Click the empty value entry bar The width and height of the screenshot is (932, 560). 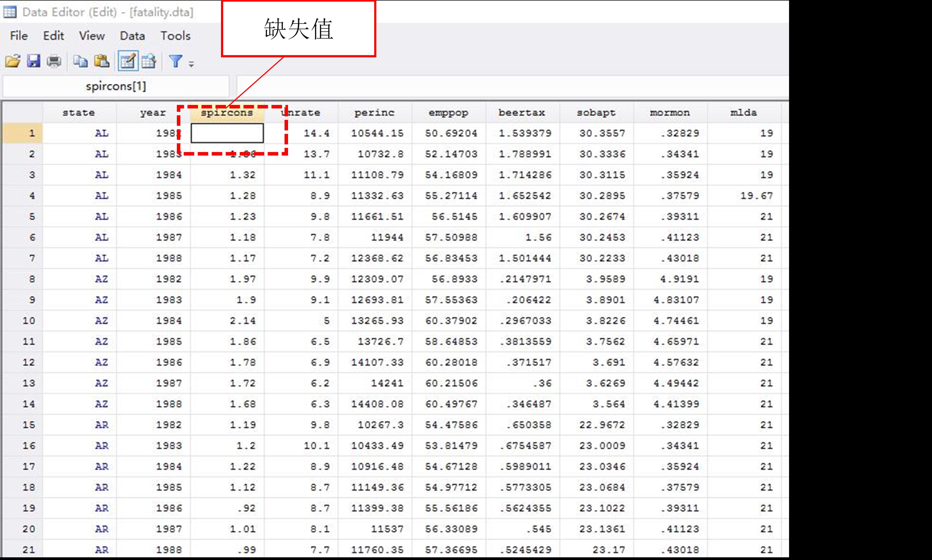pos(510,86)
